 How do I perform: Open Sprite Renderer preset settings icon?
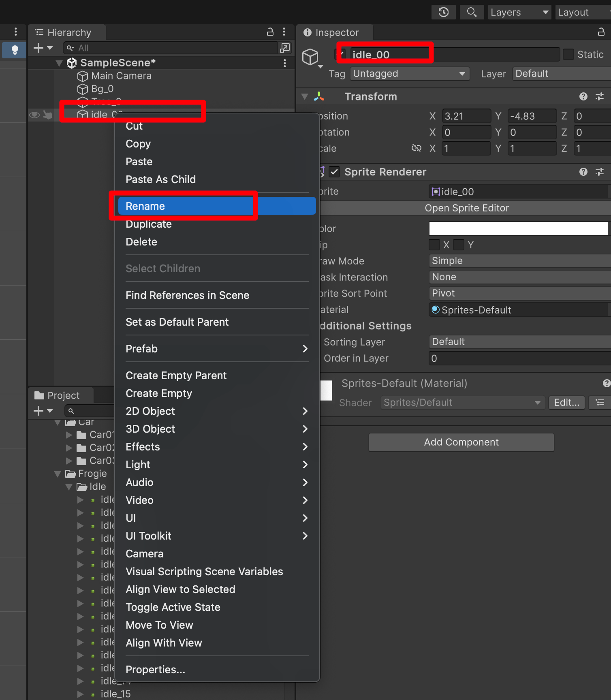pos(600,172)
